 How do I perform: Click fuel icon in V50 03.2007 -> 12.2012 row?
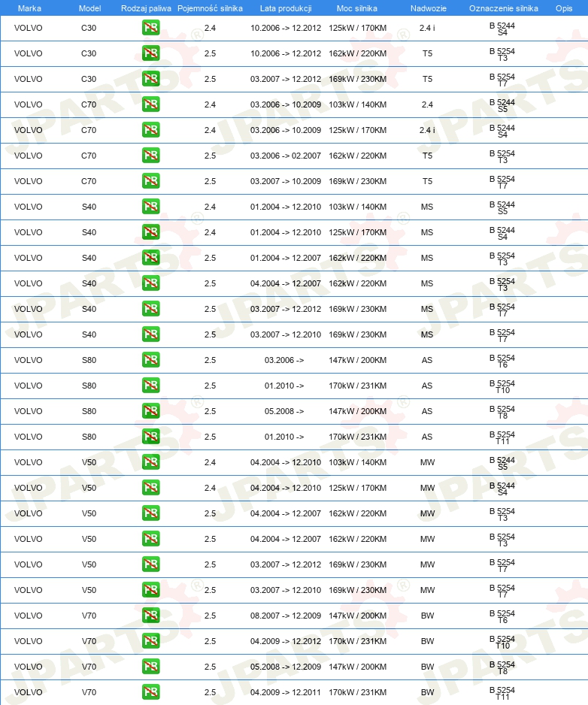click(150, 564)
